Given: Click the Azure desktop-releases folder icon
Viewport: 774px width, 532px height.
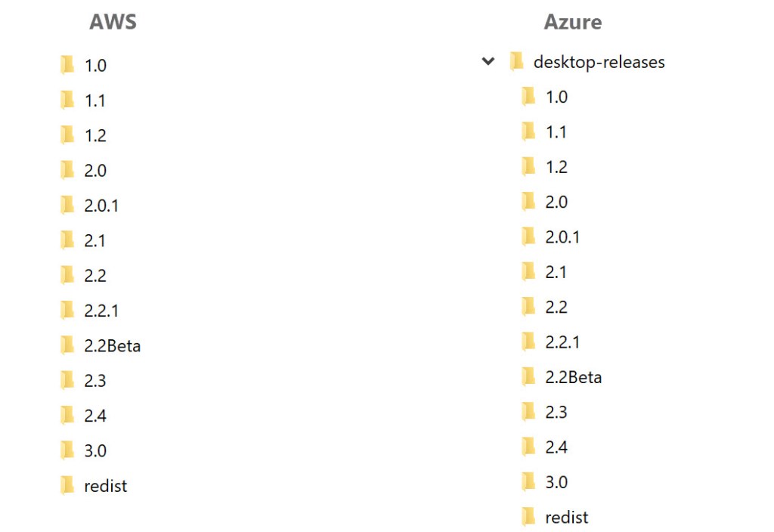Looking at the screenshot, I should 517,61.
